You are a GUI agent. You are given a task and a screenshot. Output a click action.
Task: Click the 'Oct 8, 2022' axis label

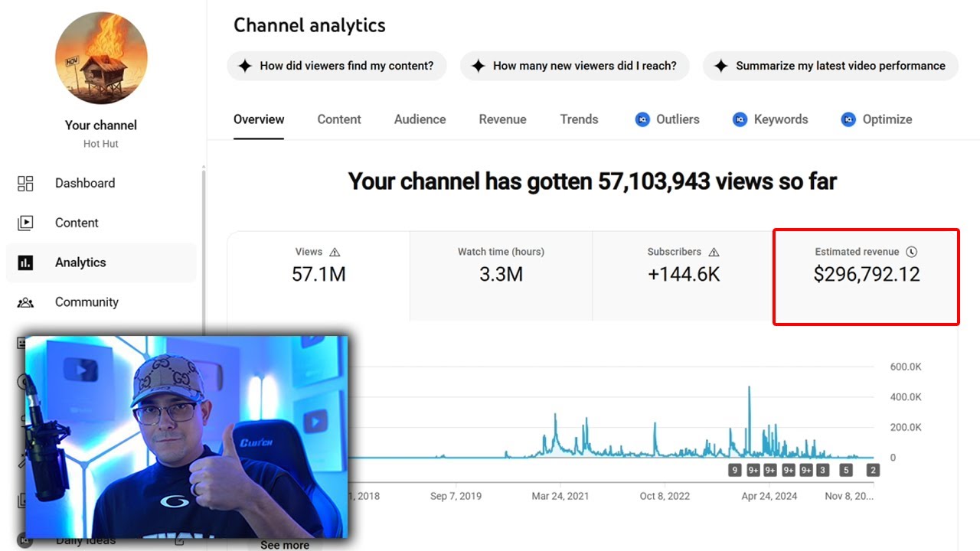tap(665, 496)
